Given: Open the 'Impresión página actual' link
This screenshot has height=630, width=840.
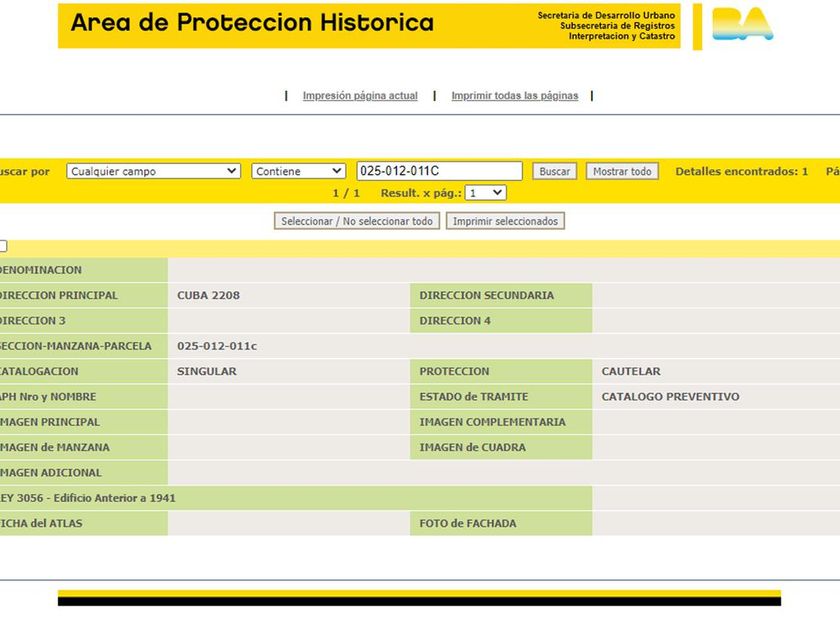Looking at the screenshot, I should (360, 95).
